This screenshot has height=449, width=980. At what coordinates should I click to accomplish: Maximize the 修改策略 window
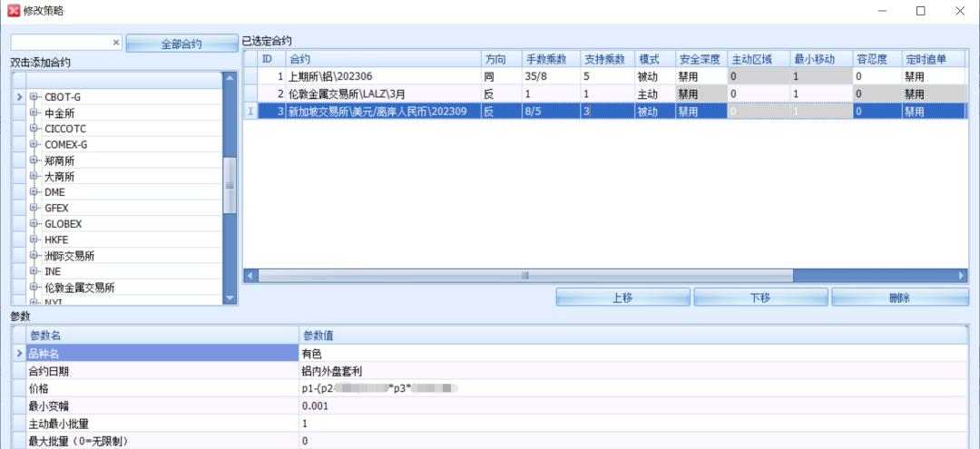(x=921, y=11)
